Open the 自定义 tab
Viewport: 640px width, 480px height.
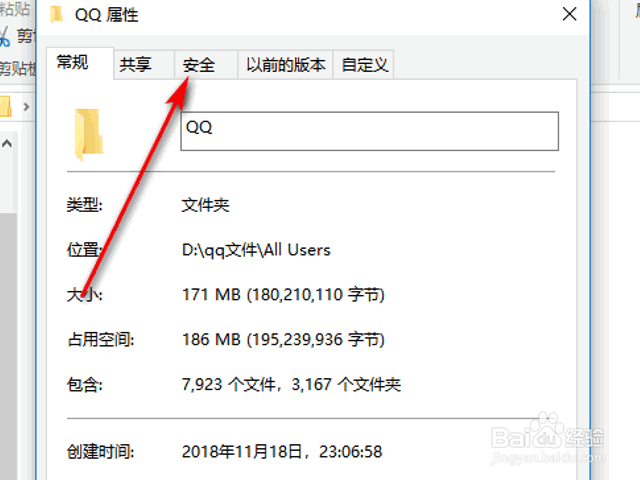[364, 64]
